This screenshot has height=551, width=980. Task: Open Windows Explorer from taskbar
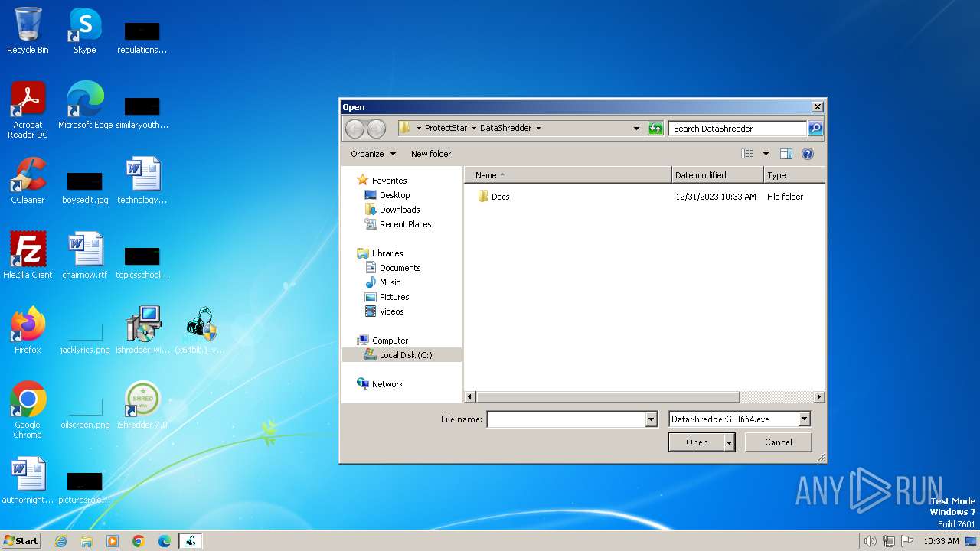point(87,541)
